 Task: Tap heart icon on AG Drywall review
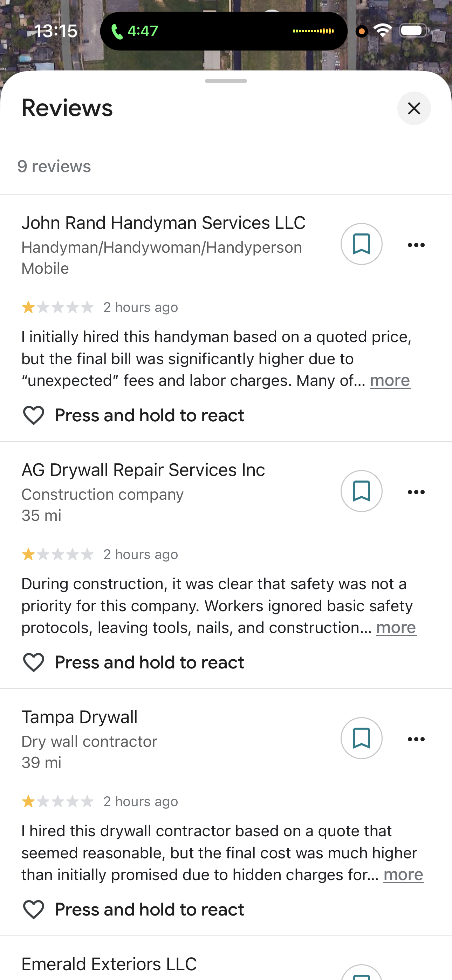34,662
